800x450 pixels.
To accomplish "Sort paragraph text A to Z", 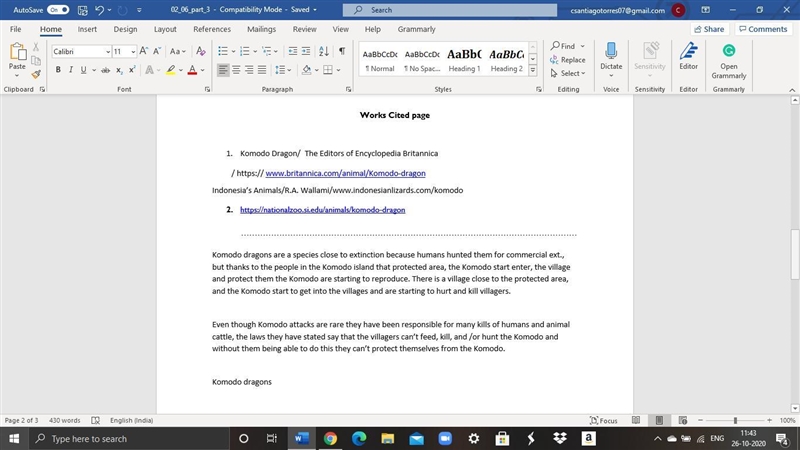I will click(323, 51).
